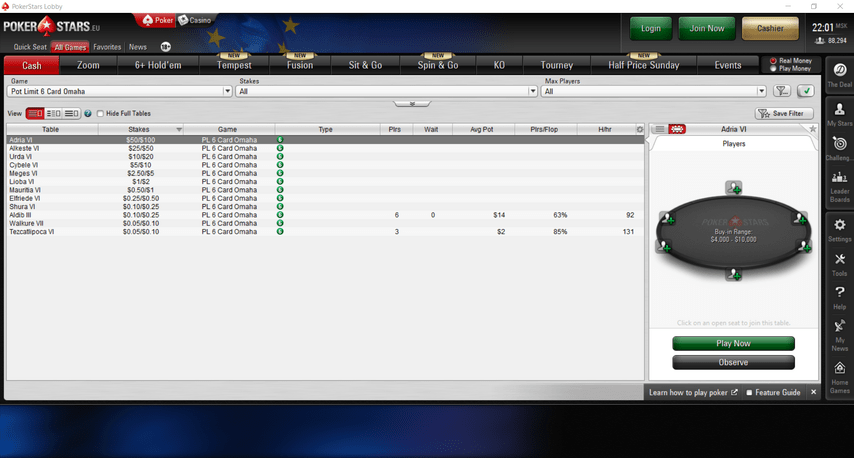Viewport: 854px width, 458px height.
Task: Select the second lobby view layout
Action: pos(53,113)
